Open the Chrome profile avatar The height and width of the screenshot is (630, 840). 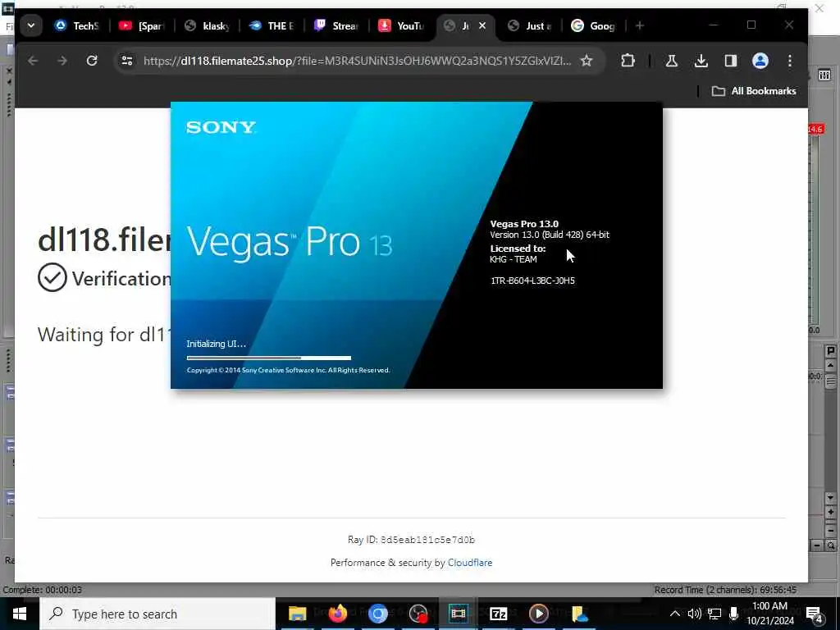(760, 61)
